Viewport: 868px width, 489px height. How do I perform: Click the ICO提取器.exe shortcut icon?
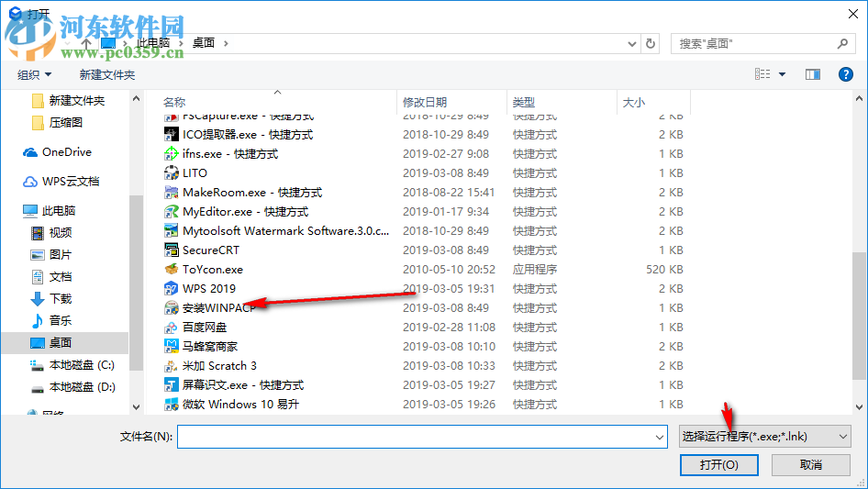[x=172, y=135]
